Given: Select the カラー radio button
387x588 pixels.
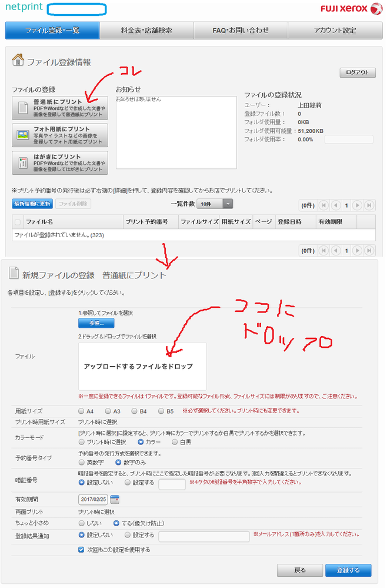Looking at the screenshot, I should 141,442.
